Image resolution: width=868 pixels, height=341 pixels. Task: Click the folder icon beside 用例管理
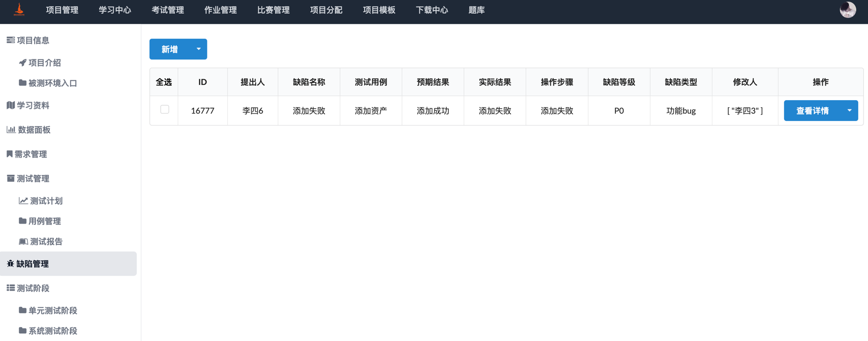pos(22,221)
